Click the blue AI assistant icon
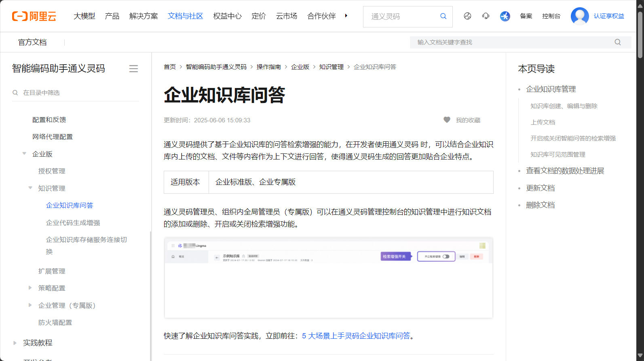 [505, 16]
